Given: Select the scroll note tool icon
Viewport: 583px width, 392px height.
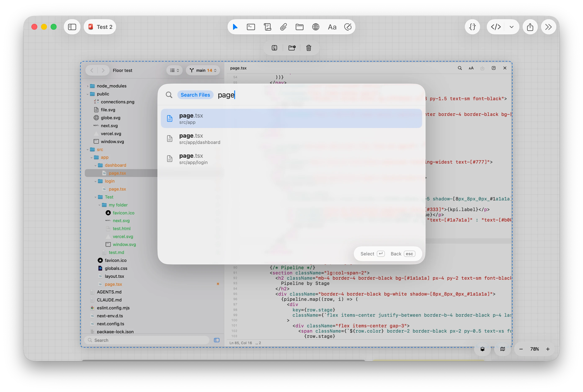Looking at the screenshot, I should (x=267, y=27).
